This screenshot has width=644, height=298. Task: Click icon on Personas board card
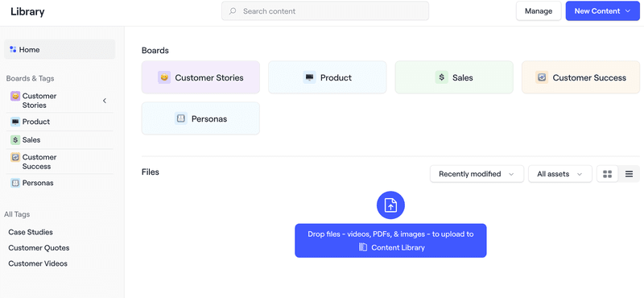point(180,118)
